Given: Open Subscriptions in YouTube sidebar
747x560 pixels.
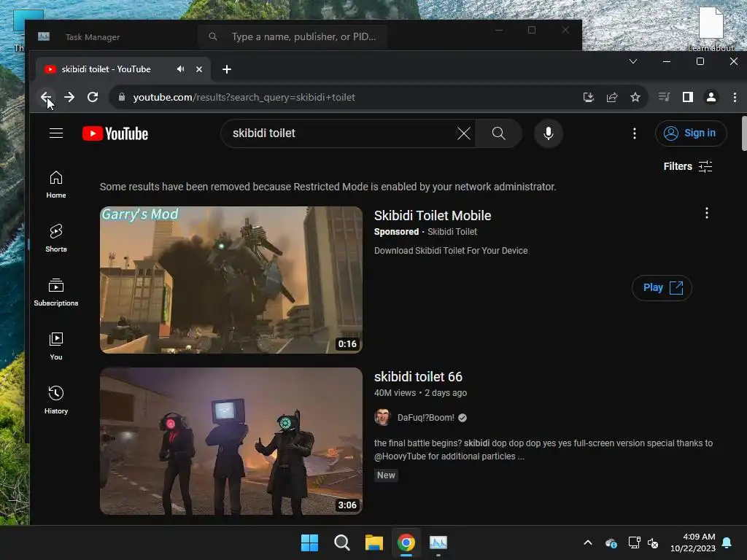Looking at the screenshot, I should coord(56,292).
